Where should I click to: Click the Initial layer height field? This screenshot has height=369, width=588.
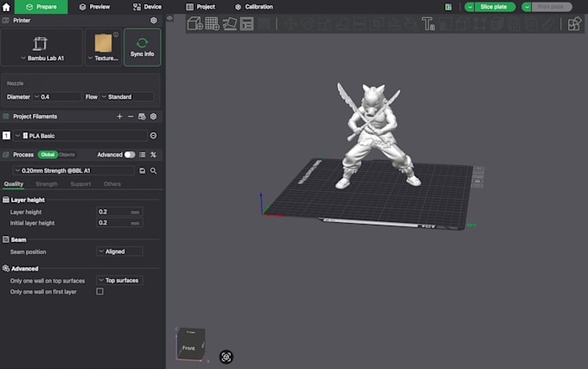119,223
